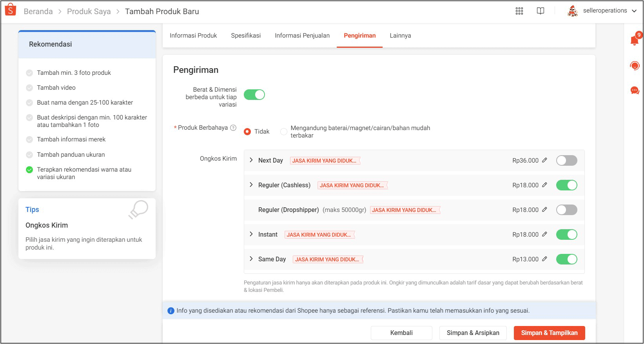
Task: Edit the Next Day Rp36.000 fee pencil
Action: click(x=545, y=160)
